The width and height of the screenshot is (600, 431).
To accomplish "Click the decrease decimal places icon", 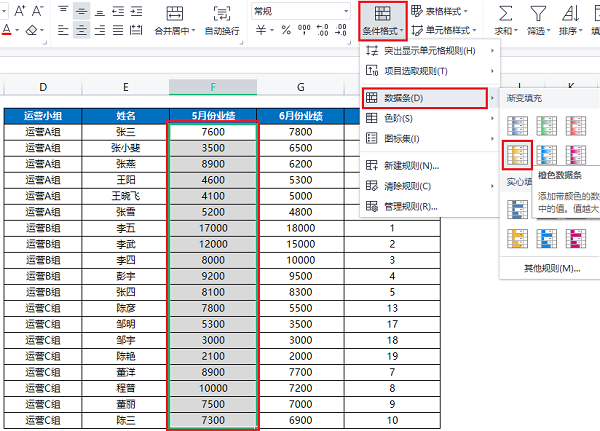I will [341, 30].
